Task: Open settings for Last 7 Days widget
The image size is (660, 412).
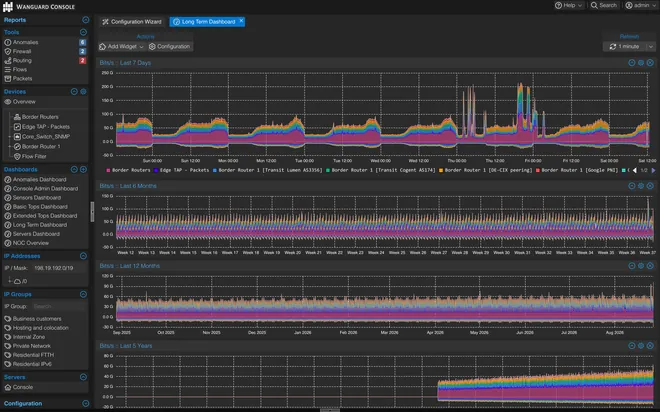Action: (x=641, y=63)
